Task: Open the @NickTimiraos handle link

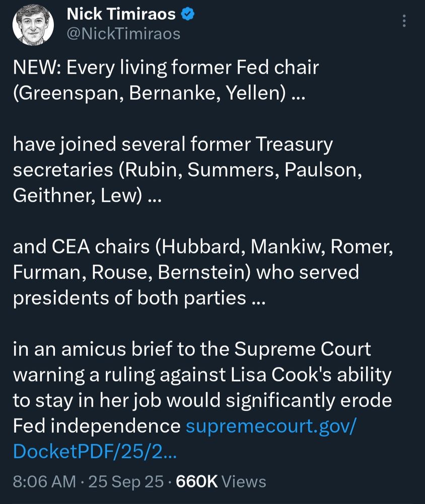Action: 123,34
